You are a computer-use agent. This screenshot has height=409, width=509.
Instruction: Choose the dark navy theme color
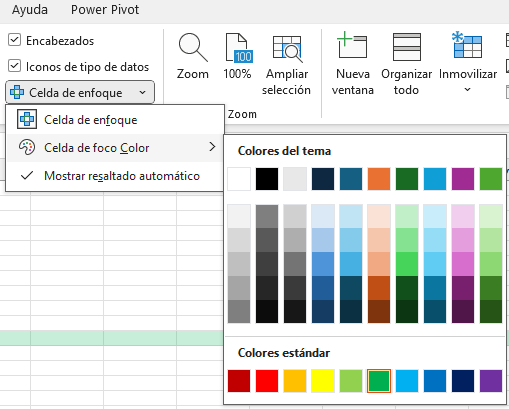(x=323, y=179)
